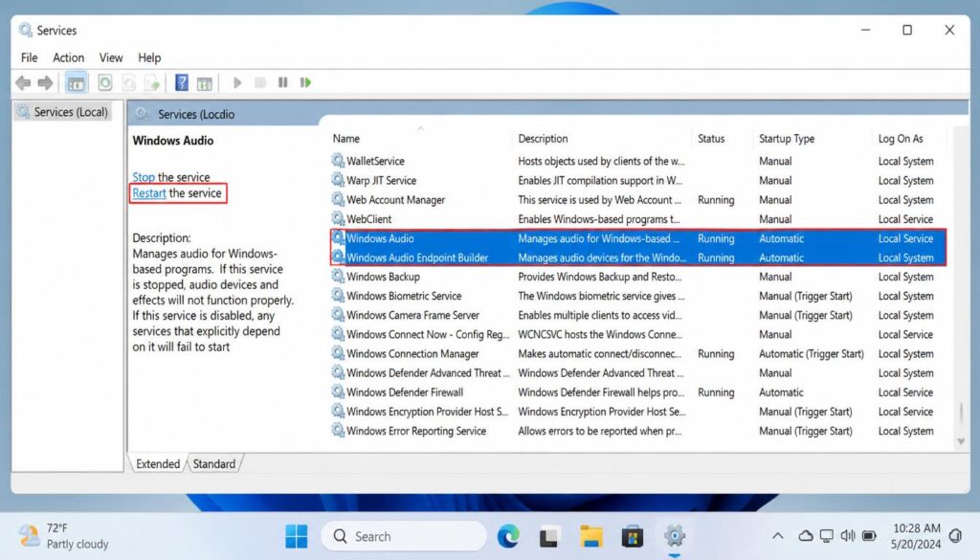Switch to the Standard tab
This screenshot has height=560, width=980.
coord(213,463)
